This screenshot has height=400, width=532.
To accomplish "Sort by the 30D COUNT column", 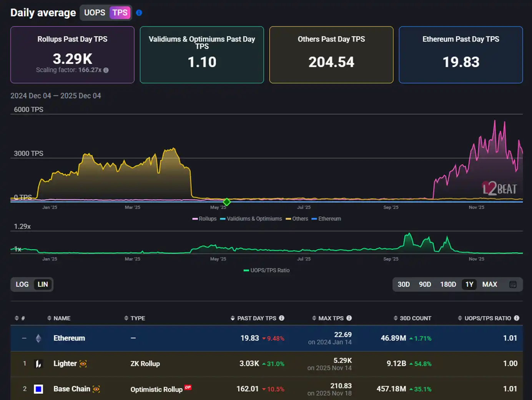I will pyautogui.click(x=415, y=318).
